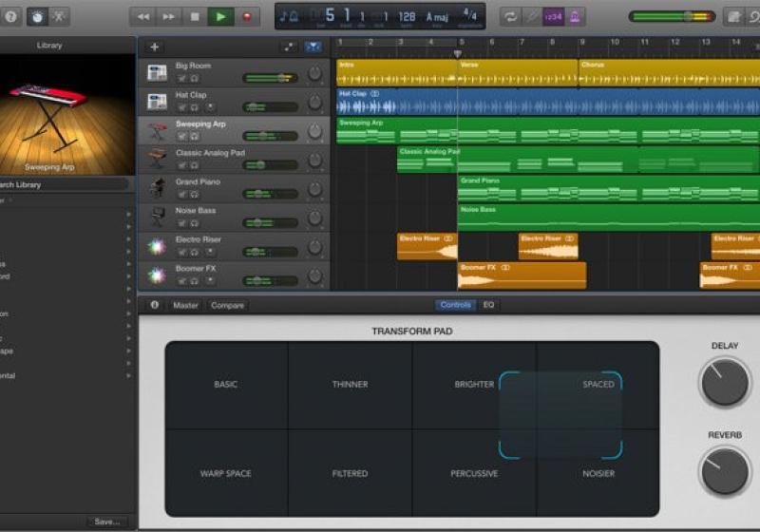Click the add track plus button

click(155, 47)
